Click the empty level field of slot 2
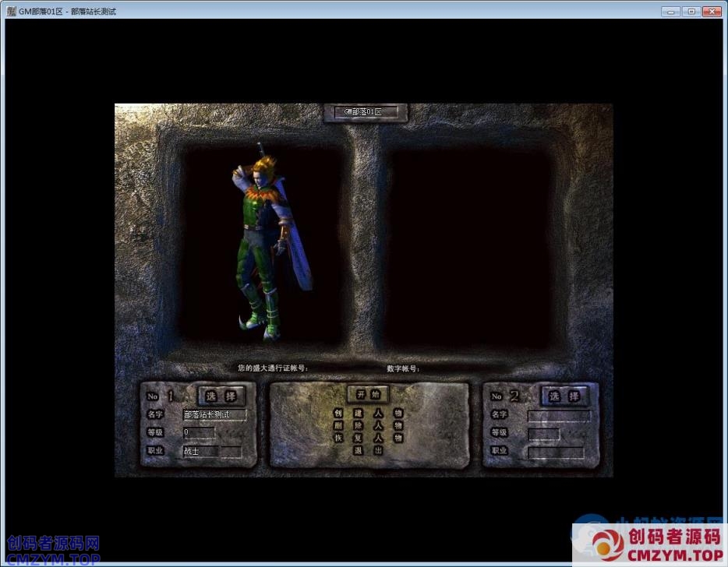This screenshot has width=728, height=567. click(543, 433)
